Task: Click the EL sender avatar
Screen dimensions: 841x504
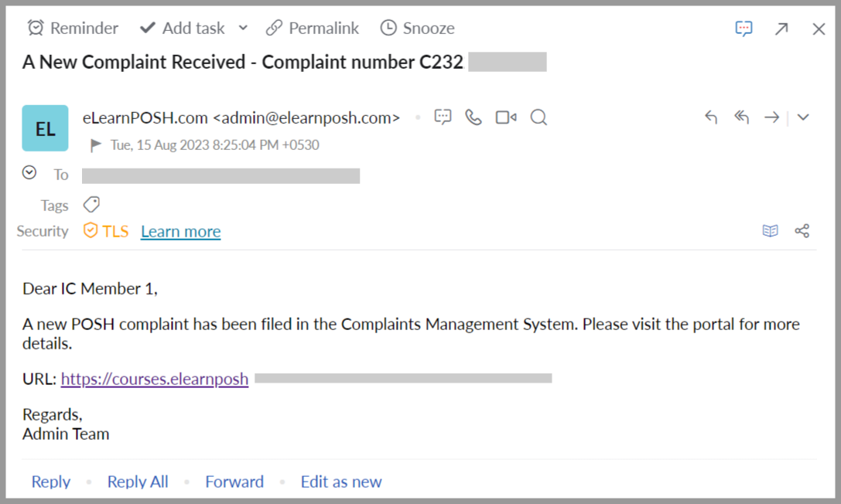Action: click(x=45, y=128)
